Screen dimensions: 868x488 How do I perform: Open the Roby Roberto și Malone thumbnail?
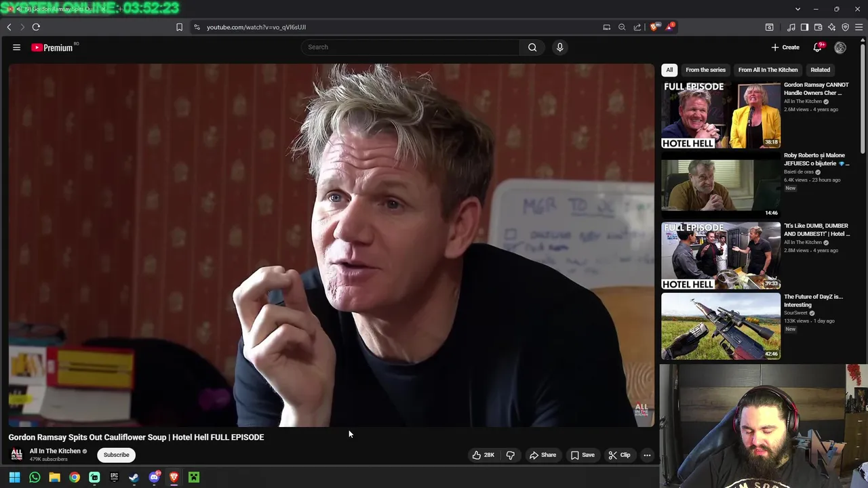[721, 185]
